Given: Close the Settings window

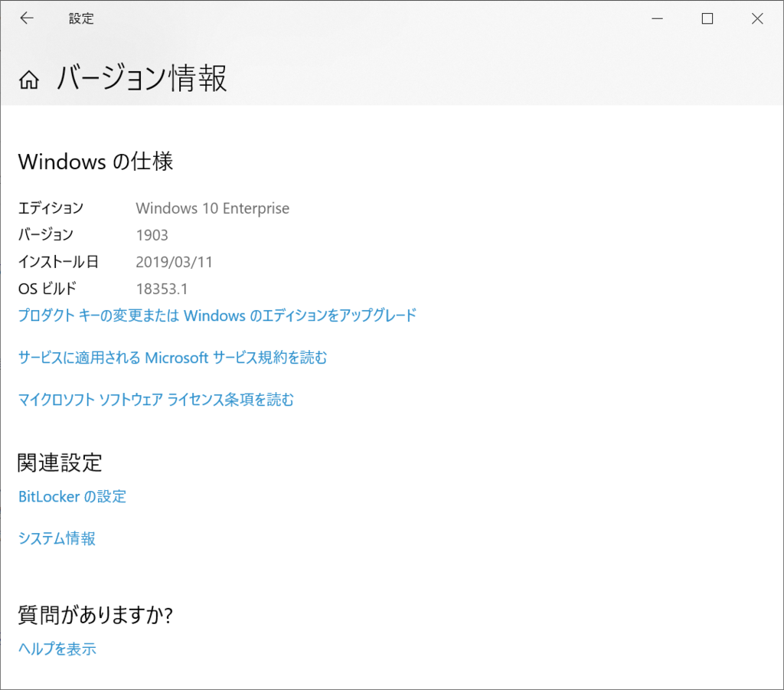Looking at the screenshot, I should pos(757,18).
